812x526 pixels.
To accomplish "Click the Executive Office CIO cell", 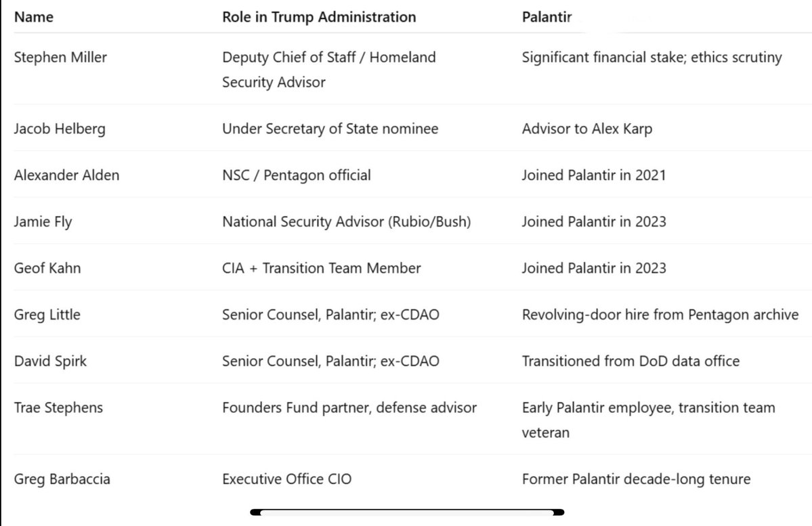I will click(x=286, y=479).
